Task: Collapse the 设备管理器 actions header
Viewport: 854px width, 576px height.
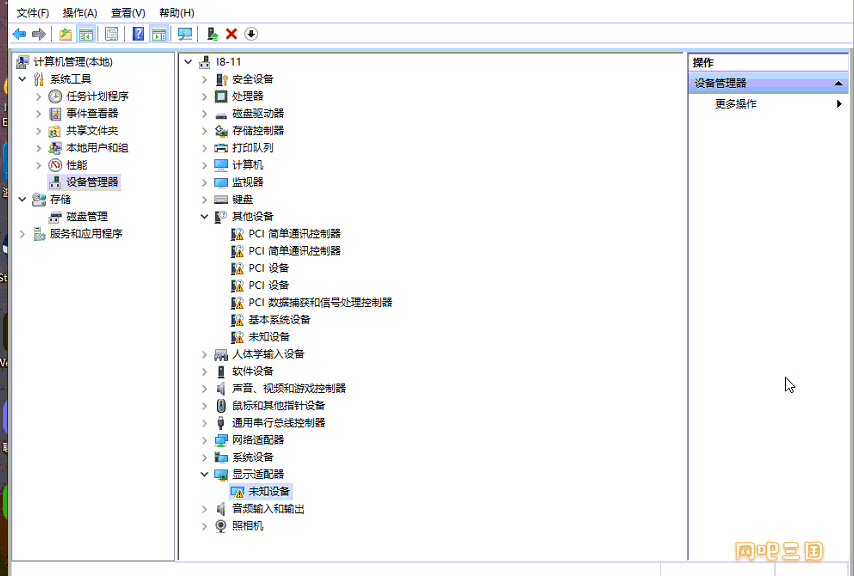Action: click(x=838, y=83)
